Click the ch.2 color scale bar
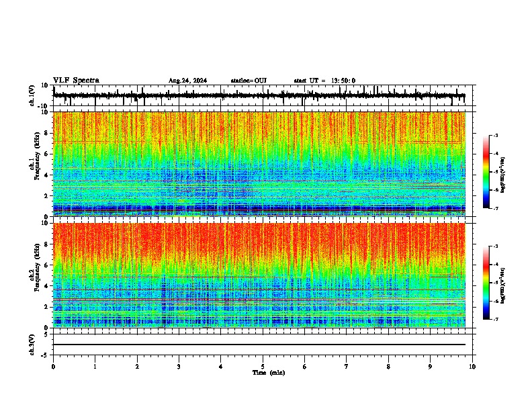Viewport: 532px width, 411px height. (x=486, y=283)
